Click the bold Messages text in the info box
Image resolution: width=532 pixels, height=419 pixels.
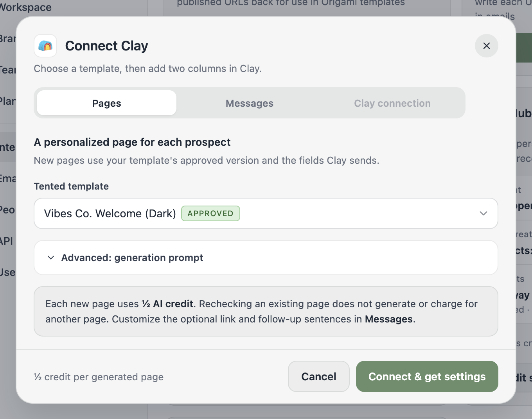tap(388, 319)
